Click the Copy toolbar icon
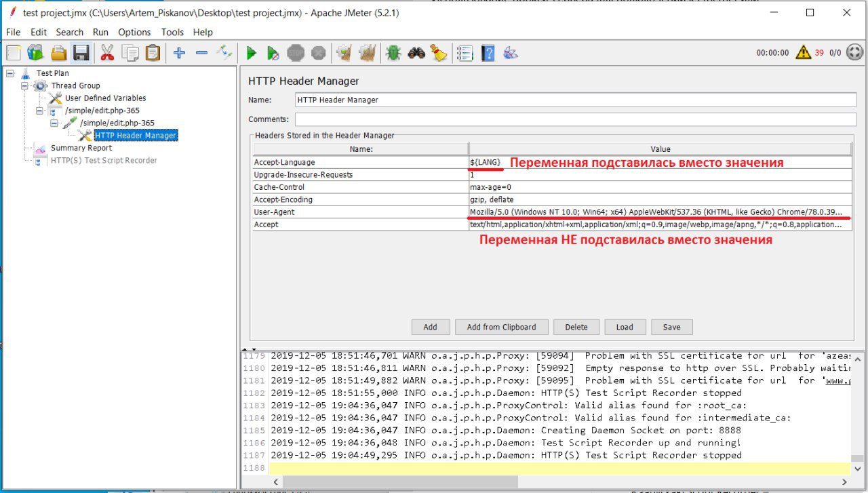 (130, 52)
